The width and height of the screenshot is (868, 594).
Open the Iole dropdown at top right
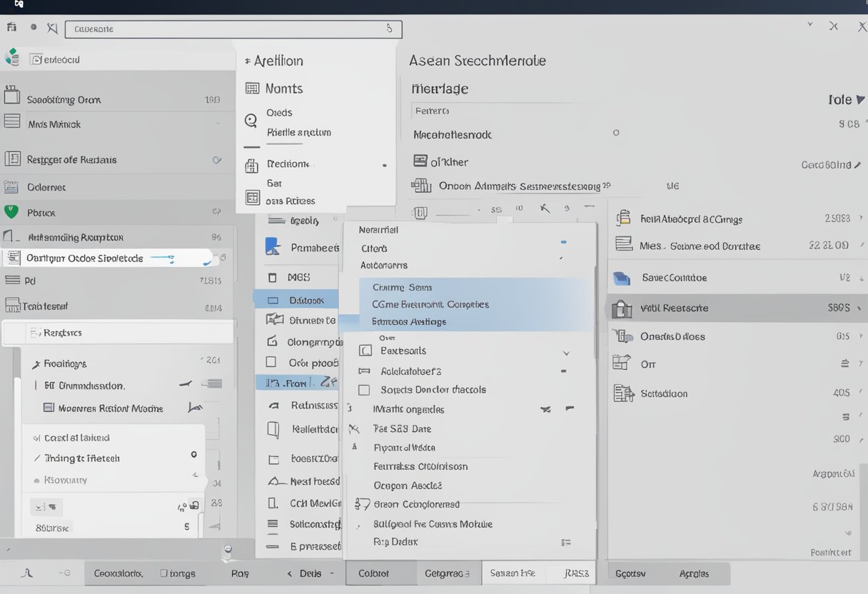tap(845, 99)
